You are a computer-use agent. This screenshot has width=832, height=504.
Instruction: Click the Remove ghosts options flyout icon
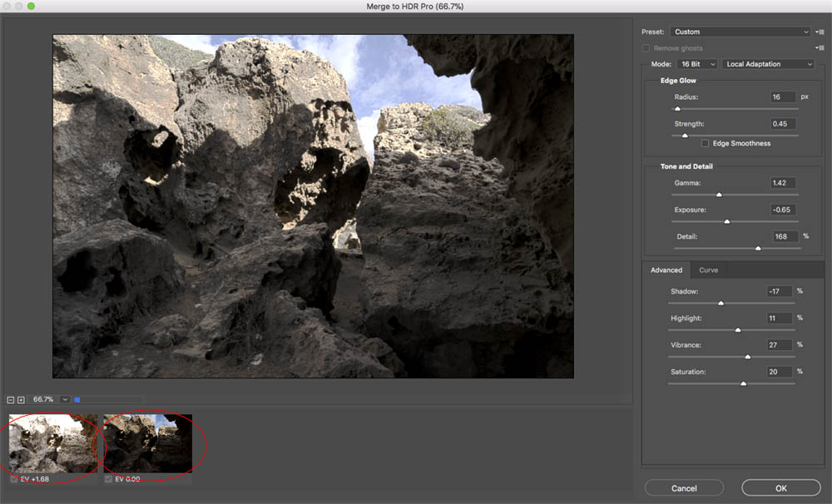tap(820, 48)
